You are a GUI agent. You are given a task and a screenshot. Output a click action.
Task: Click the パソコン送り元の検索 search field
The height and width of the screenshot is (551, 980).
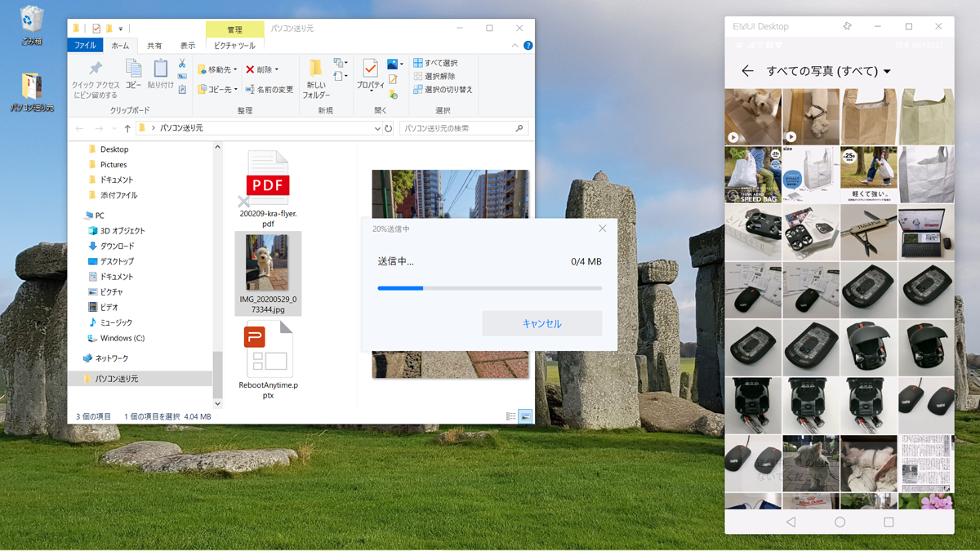457,128
